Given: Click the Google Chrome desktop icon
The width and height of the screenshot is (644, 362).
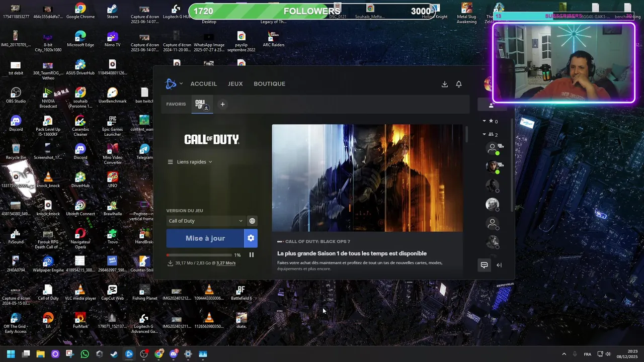Looking at the screenshot, I should (80, 12).
